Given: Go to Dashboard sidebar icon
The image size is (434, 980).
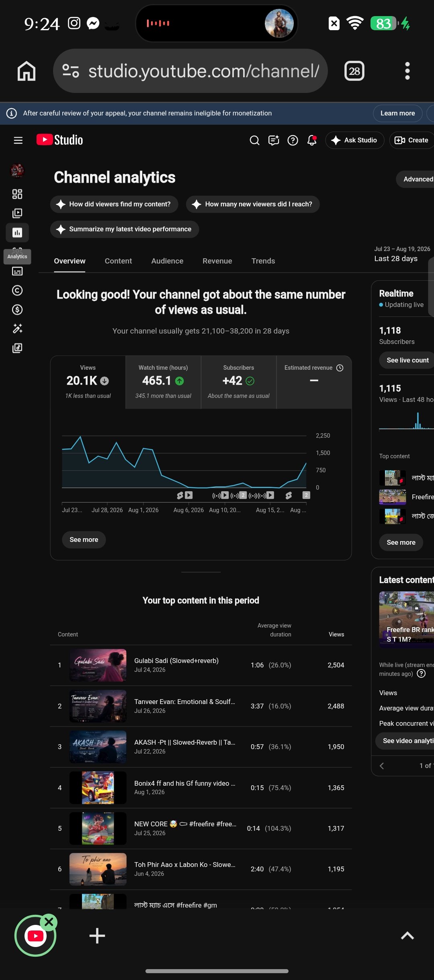Looking at the screenshot, I should 17,194.
